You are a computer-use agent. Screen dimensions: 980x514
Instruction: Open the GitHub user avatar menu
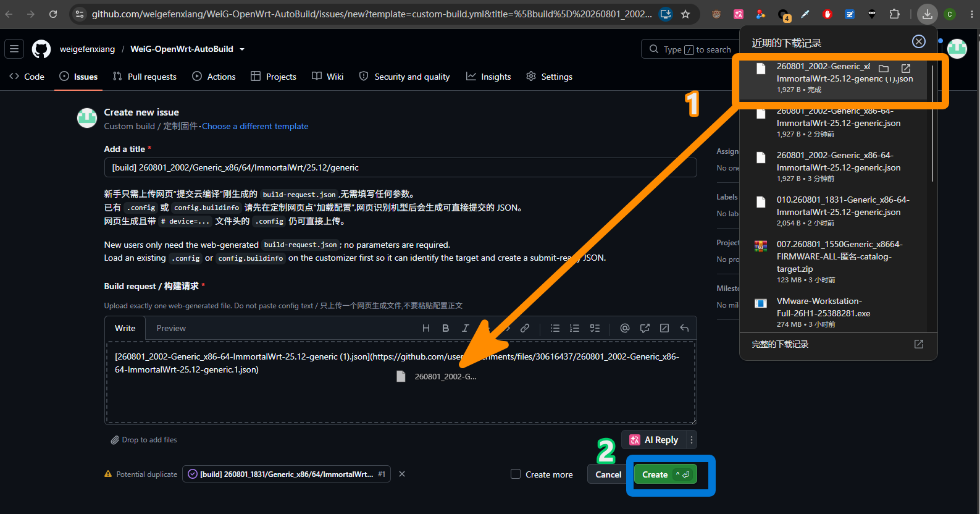click(957, 48)
